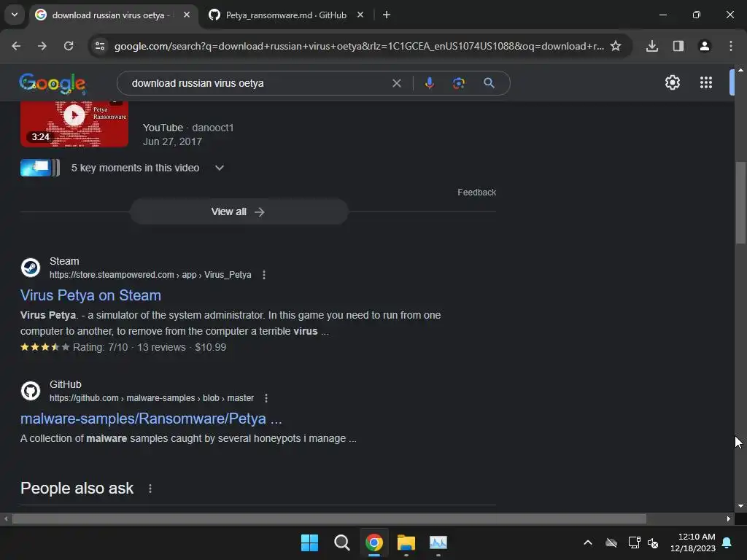
Task: Go forward with the browser forward arrow
Action: click(x=42, y=46)
